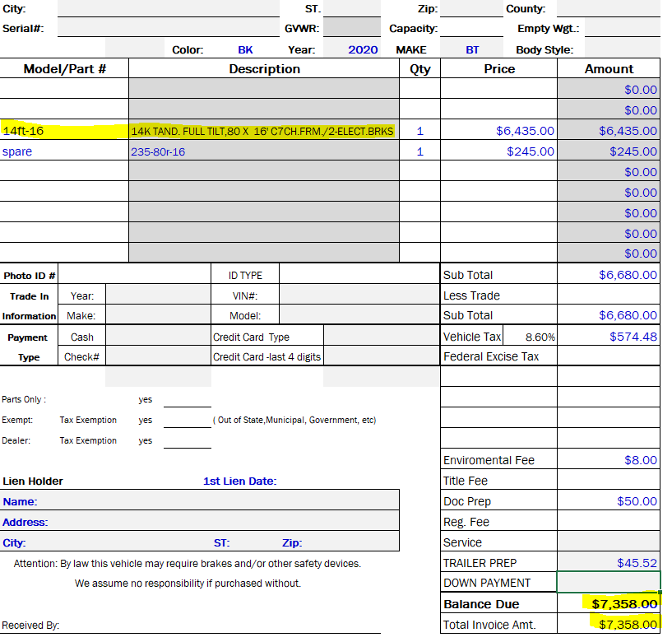The height and width of the screenshot is (642, 672).
Task: Click the Doc Prep $50.00 amount cell
Action: pyautogui.click(x=609, y=501)
